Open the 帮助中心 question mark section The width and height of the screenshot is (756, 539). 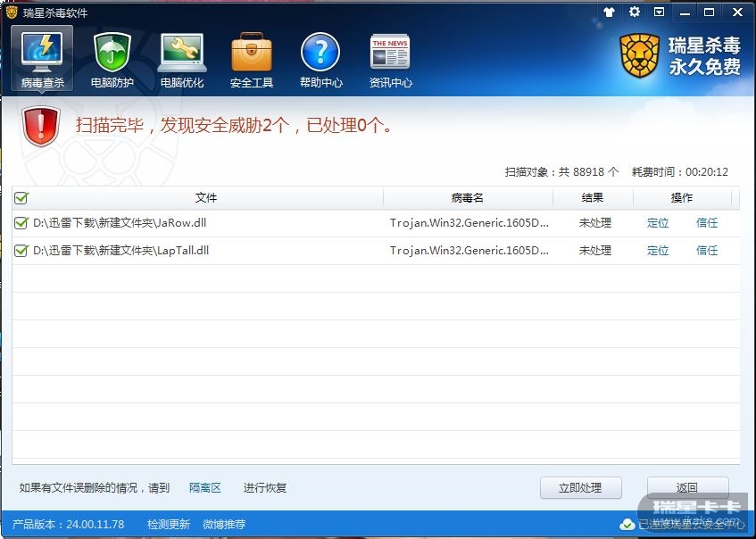click(320, 59)
